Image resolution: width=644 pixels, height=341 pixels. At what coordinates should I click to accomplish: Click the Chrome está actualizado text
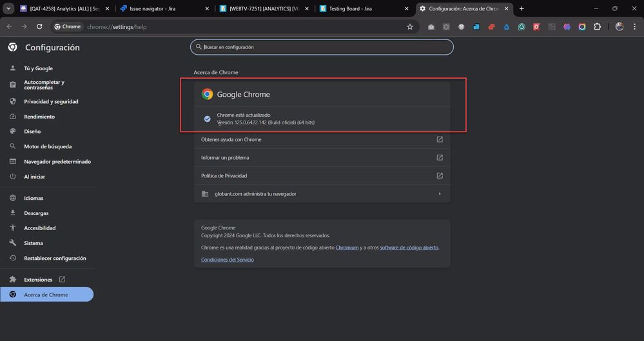244,115
